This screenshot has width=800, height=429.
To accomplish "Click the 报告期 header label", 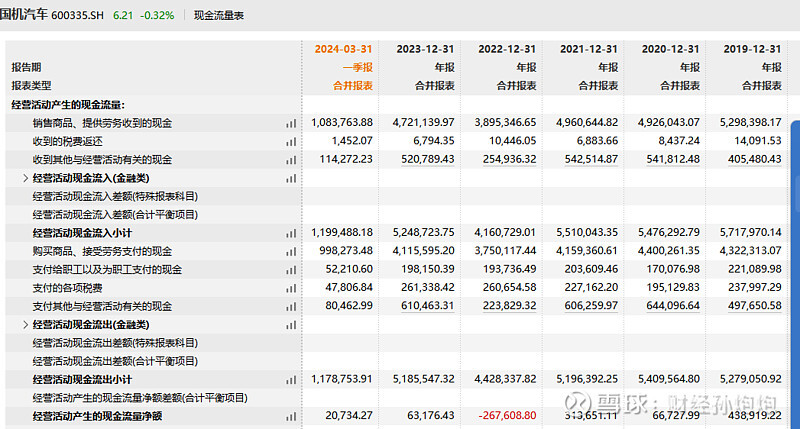I will pyautogui.click(x=26, y=67).
